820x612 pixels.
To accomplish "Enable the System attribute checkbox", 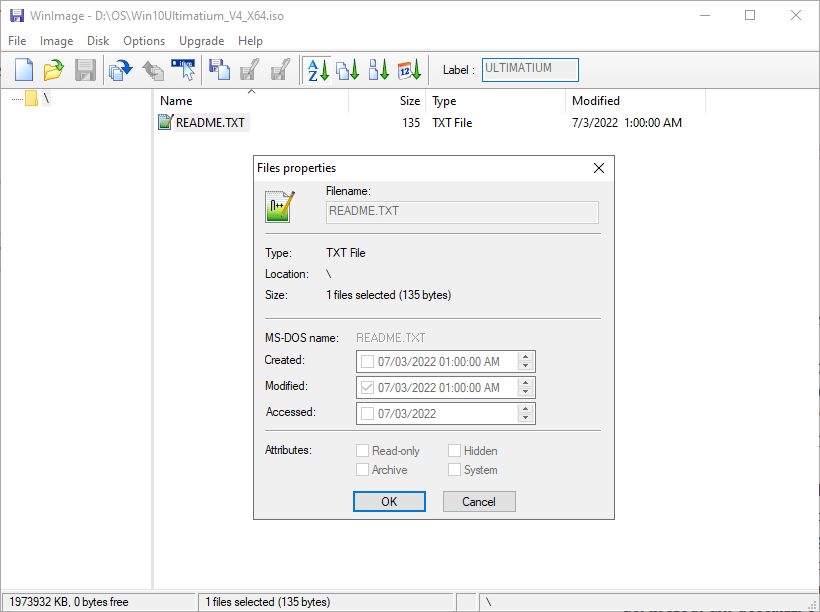I will tap(454, 469).
